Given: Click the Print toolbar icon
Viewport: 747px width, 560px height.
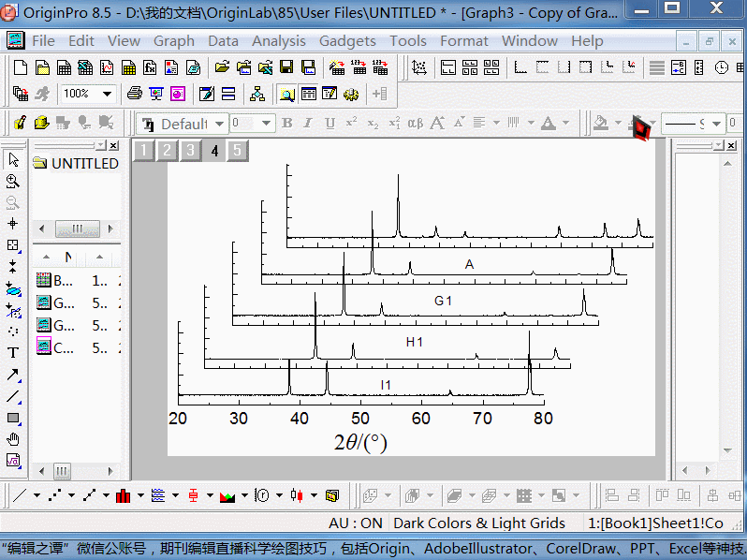Looking at the screenshot, I should point(134,94).
